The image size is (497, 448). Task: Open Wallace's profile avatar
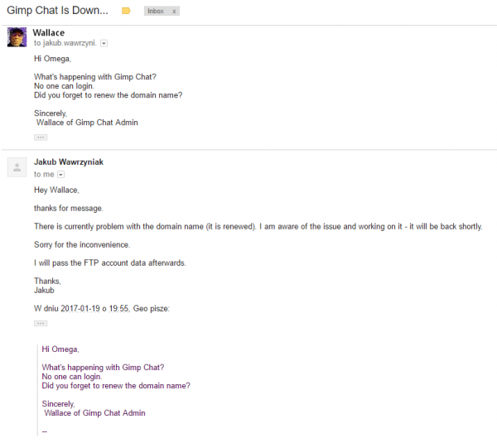click(x=17, y=37)
